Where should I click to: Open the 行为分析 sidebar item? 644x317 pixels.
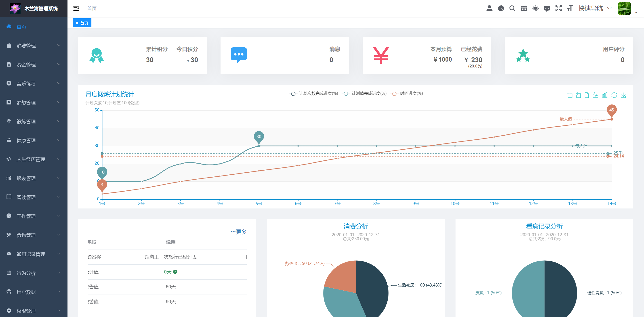point(34,273)
